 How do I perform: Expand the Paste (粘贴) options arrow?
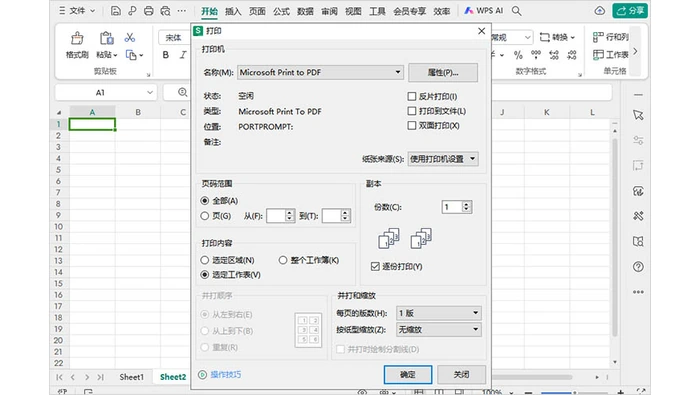point(115,55)
